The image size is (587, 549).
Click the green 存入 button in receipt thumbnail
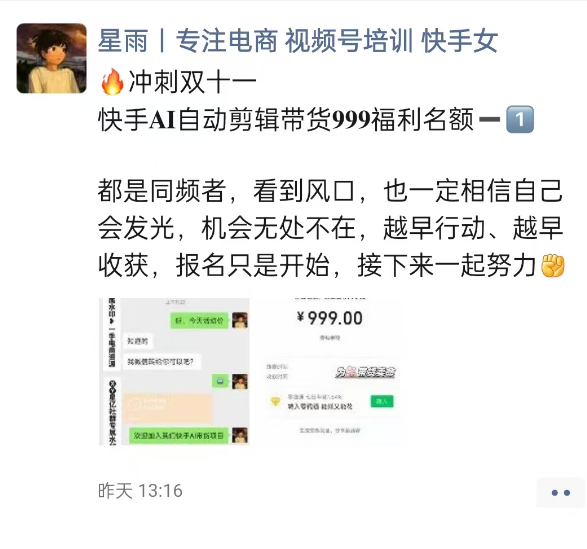point(382,401)
